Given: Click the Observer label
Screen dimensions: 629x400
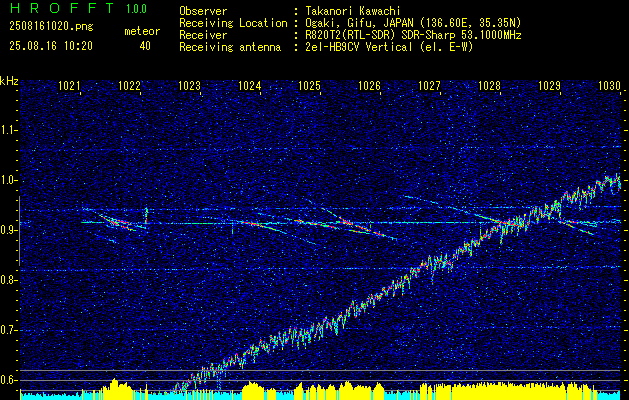Looking at the screenshot, I should click(203, 11).
